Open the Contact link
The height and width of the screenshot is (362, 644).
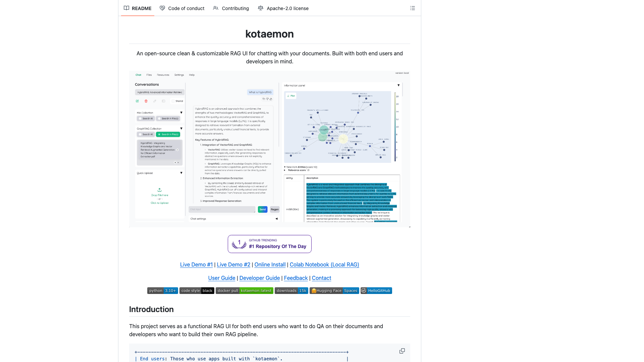coord(321,278)
